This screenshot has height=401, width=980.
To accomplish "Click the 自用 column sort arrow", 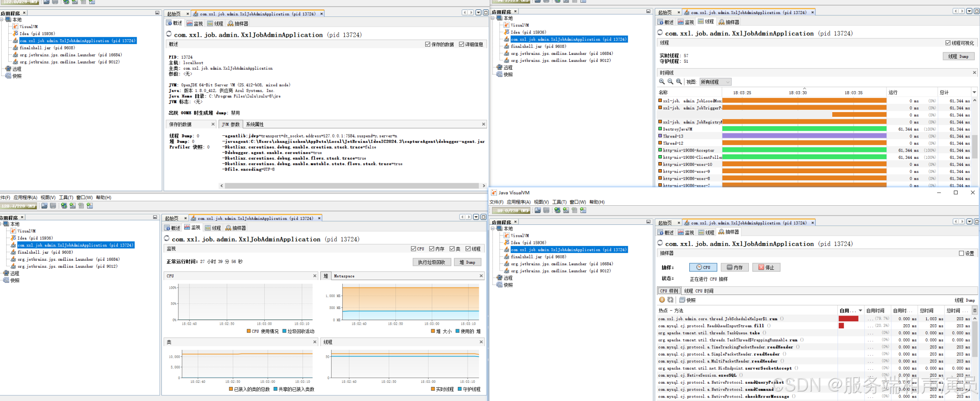I will point(860,310).
